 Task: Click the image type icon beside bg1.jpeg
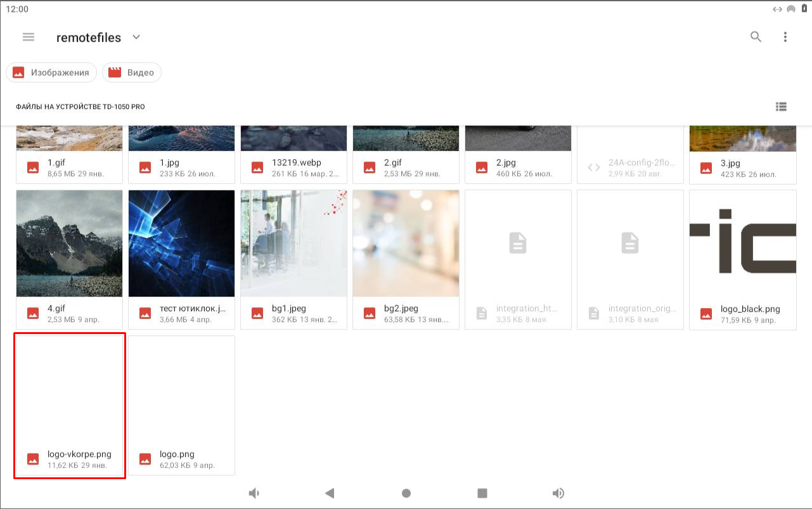(257, 313)
